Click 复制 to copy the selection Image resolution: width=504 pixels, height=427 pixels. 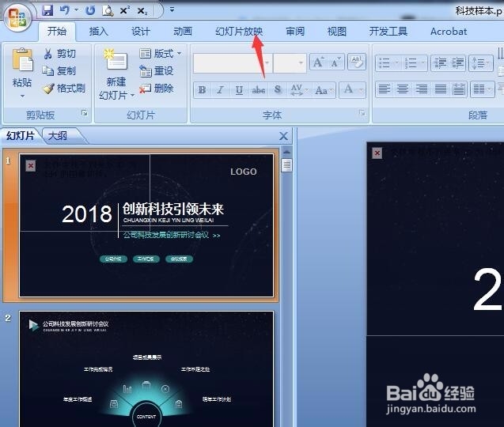[59, 70]
